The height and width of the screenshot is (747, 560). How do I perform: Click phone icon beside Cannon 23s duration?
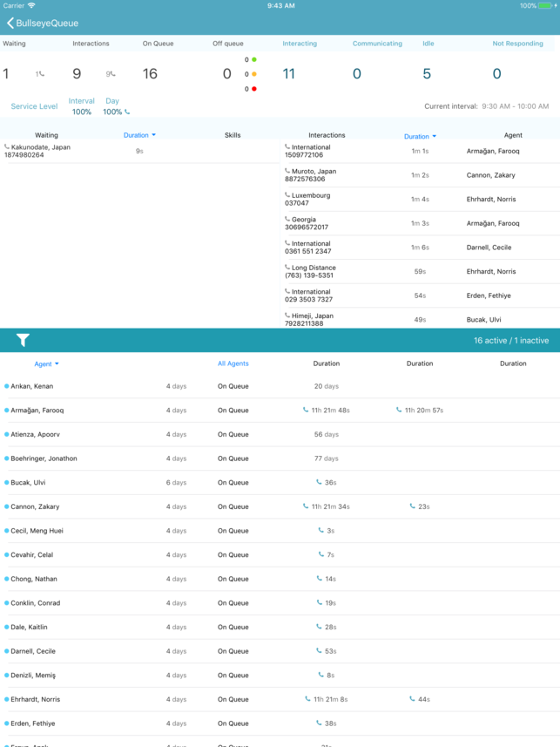pos(413,506)
